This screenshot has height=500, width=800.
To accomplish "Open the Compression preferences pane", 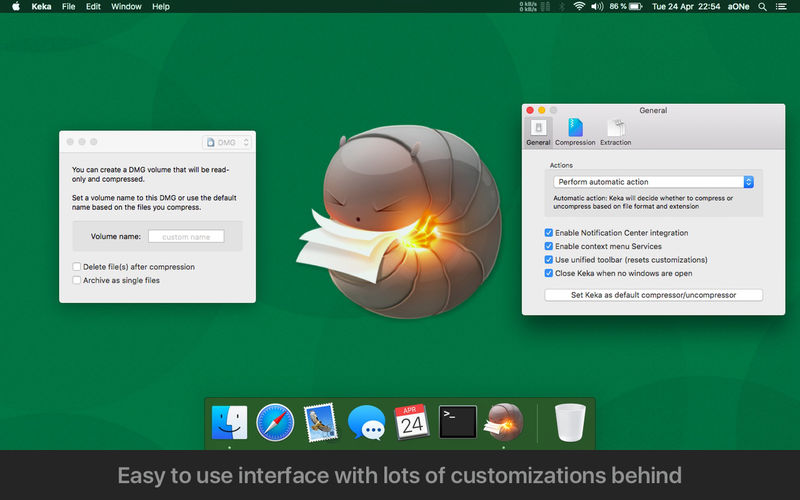I will click(x=575, y=131).
